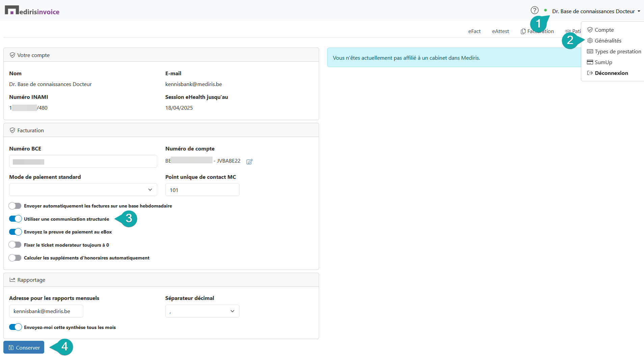
Task: Click the Point unique de contact MC field
Action: pyautogui.click(x=202, y=190)
